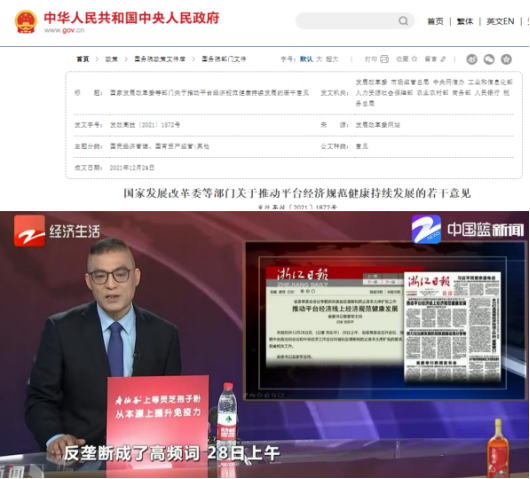This screenshot has height=479, width=530.
Task: Click the 国务院政策文件库 breadcrumb
Action: click(160, 59)
